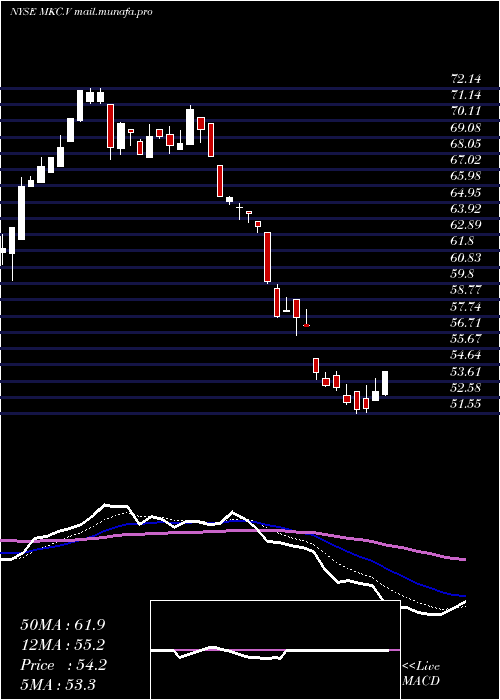The width and height of the screenshot is (500, 700).
Task: Select the 61.8 price label
Action: click(462, 241)
